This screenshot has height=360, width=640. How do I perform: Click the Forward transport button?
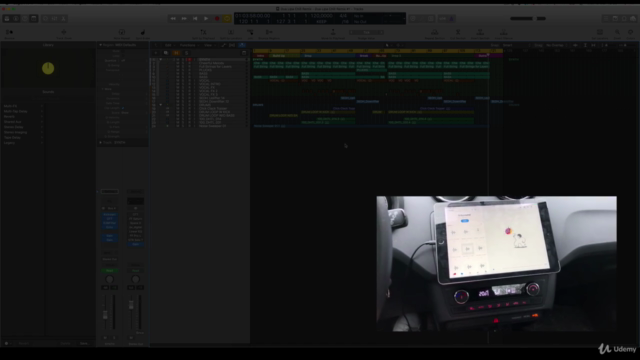[184, 18]
